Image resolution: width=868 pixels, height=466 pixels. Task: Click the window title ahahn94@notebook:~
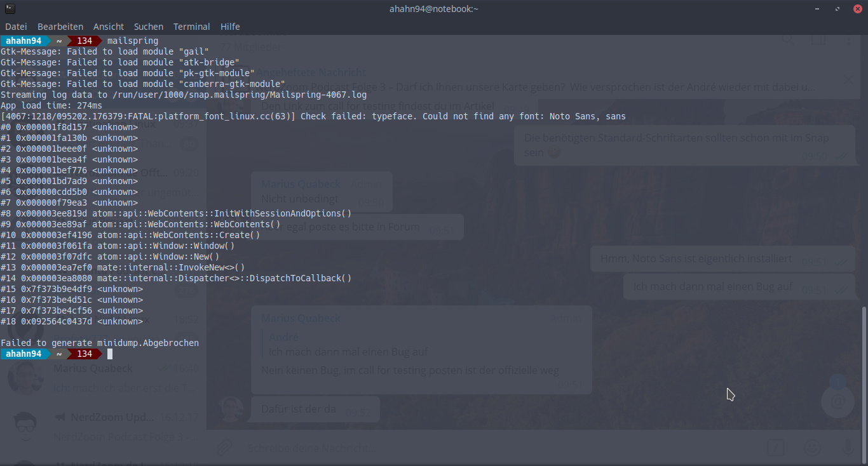click(x=433, y=9)
